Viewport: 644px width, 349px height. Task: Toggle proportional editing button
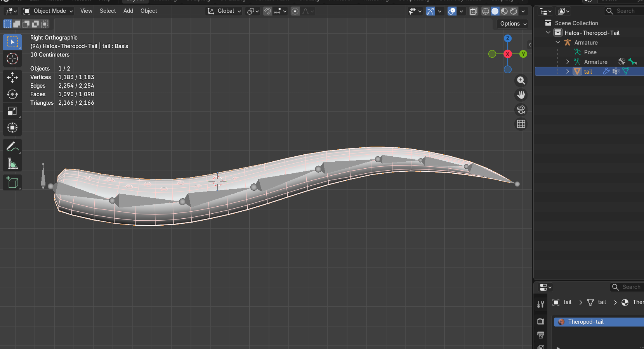coord(295,11)
